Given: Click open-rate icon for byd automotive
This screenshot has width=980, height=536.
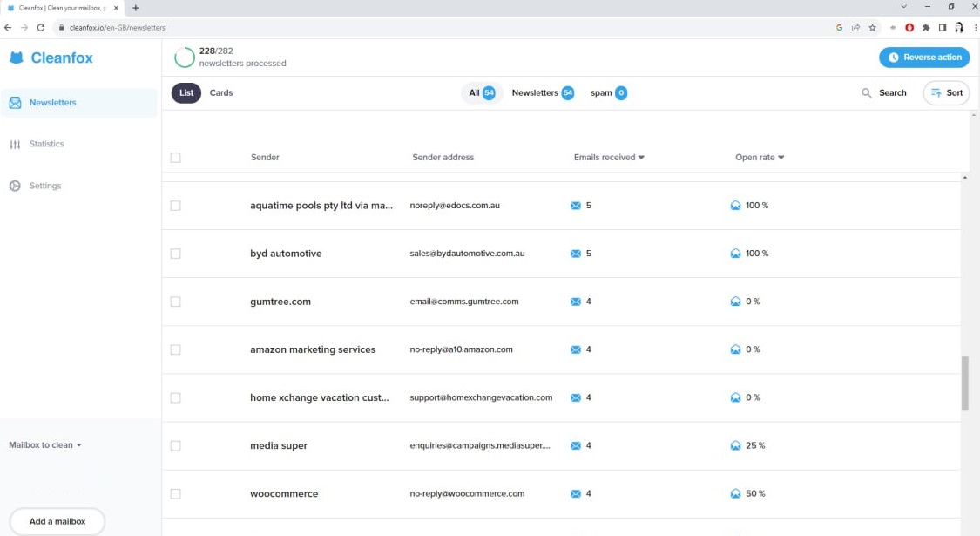Looking at the screenshot, I should 735,254.
